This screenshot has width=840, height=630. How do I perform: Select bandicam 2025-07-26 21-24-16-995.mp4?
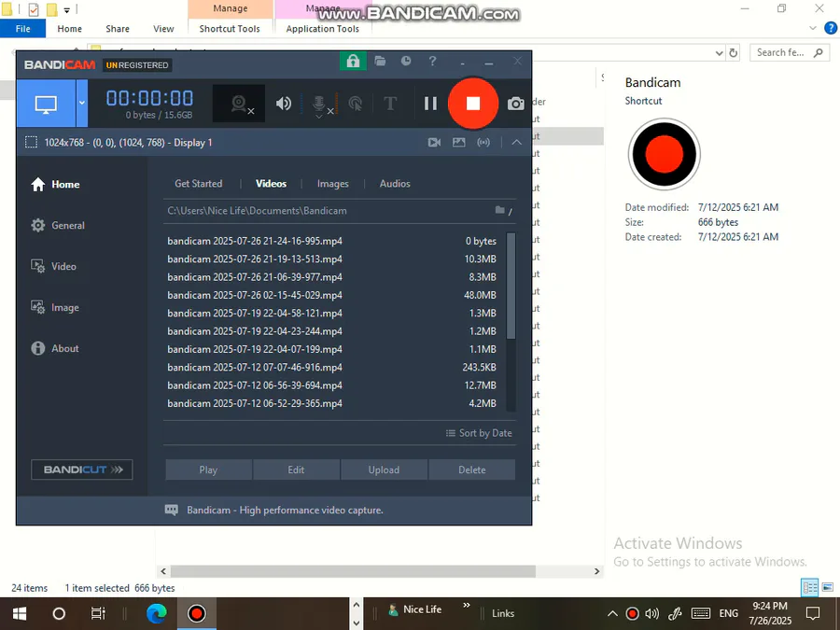(x=332, y=241)
